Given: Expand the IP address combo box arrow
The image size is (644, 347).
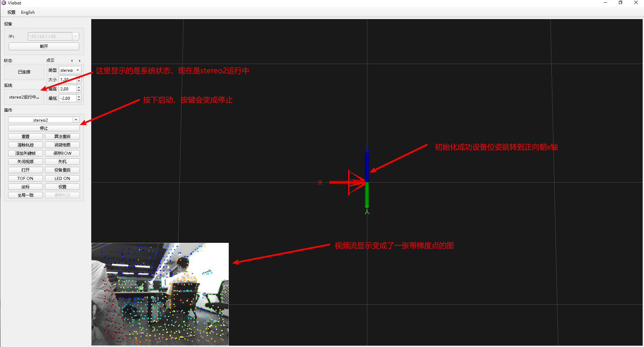Looking at the screenshot, I should (75, 36).
